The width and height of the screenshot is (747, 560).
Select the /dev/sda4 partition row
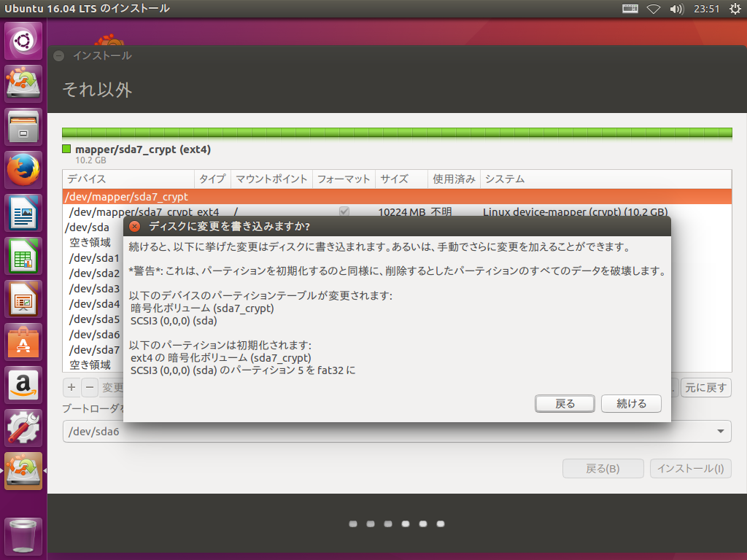(94, 303)
